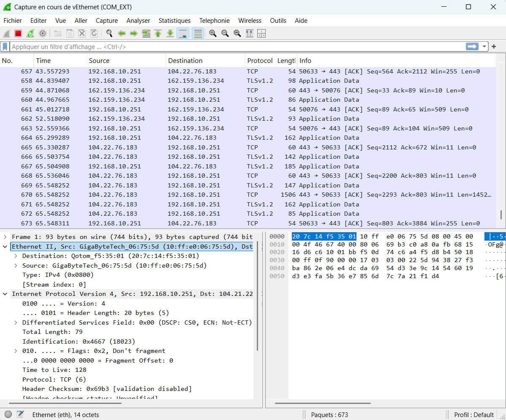Viewport: 506px width, 420px height.
Task: Click the find packet magnifier icon
Action: point(109,33)
